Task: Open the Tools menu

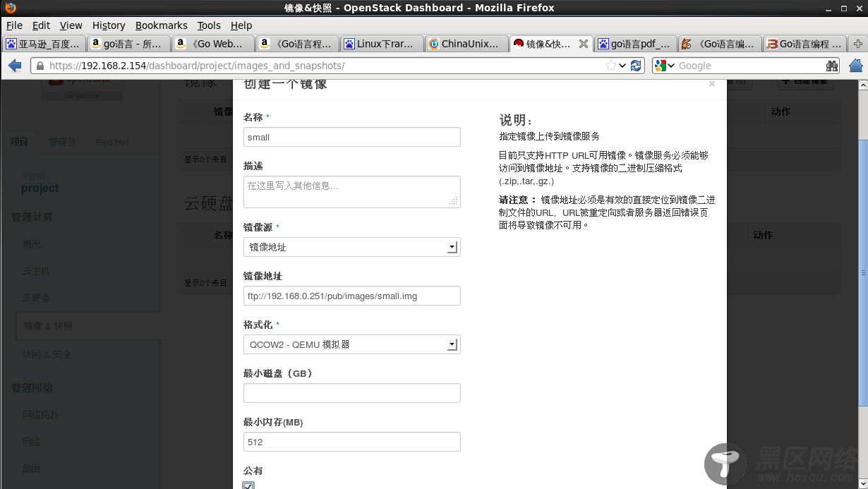Action: point(209,25)
